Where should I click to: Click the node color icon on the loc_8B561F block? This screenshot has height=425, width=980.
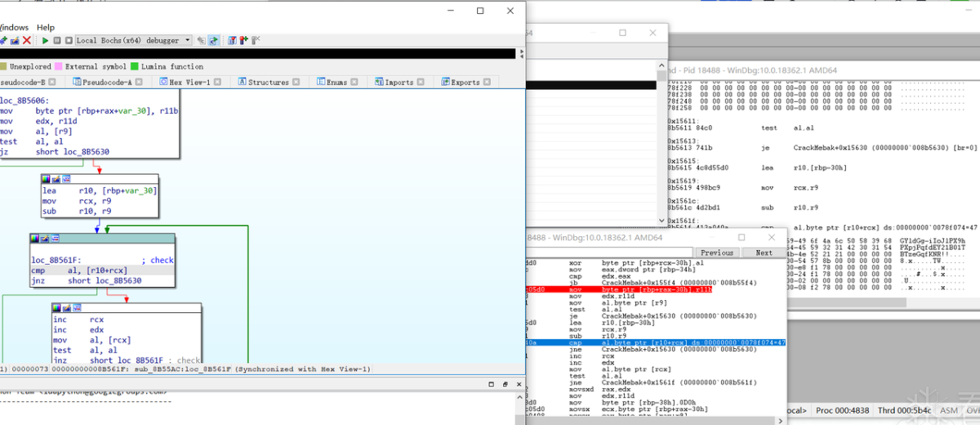click(x=35, y=238)
